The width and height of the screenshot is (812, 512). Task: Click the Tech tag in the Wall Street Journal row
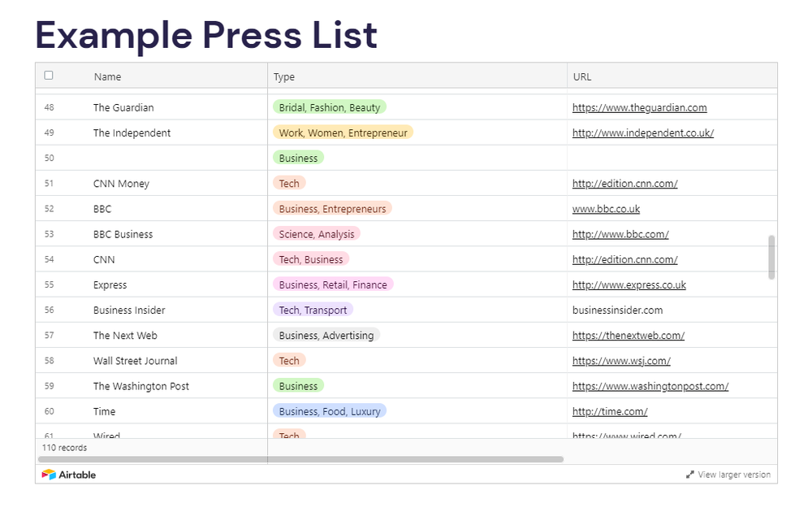[289, 361]
